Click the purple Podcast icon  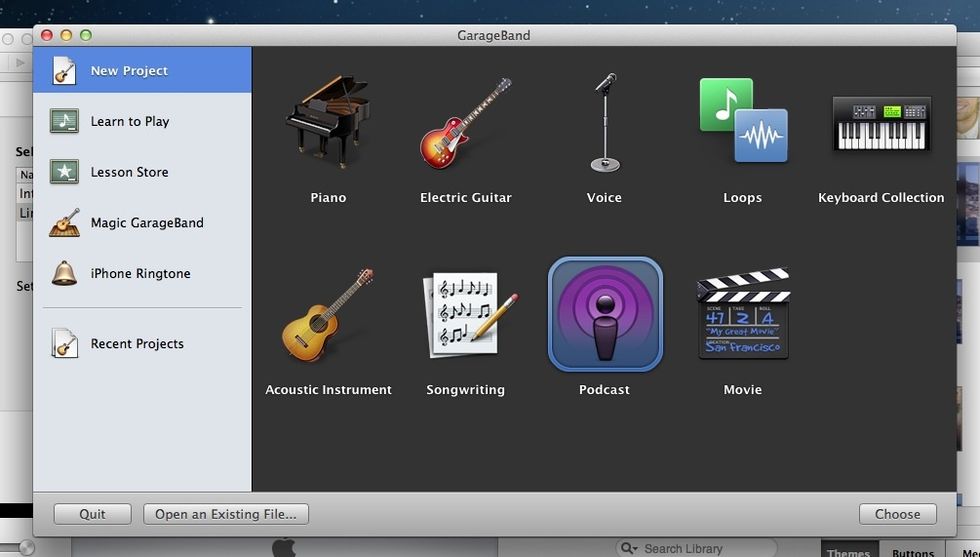(x=605, y=314)
